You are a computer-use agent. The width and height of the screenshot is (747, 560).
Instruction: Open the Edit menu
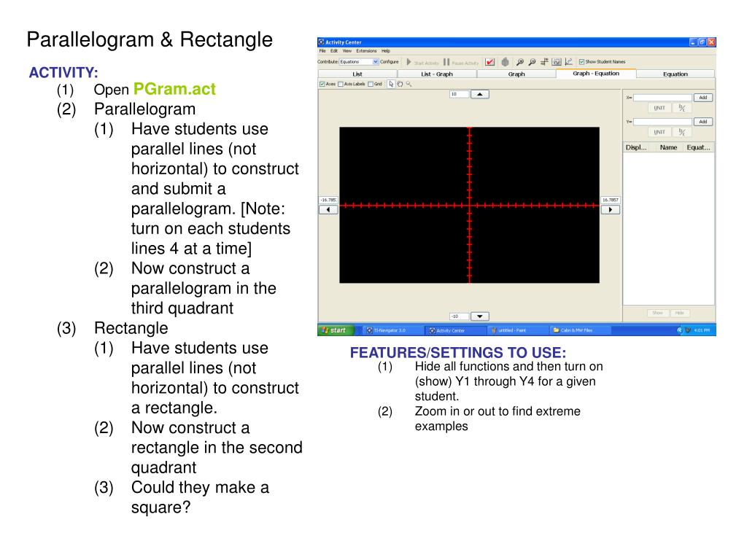click(x=334, y=51)
